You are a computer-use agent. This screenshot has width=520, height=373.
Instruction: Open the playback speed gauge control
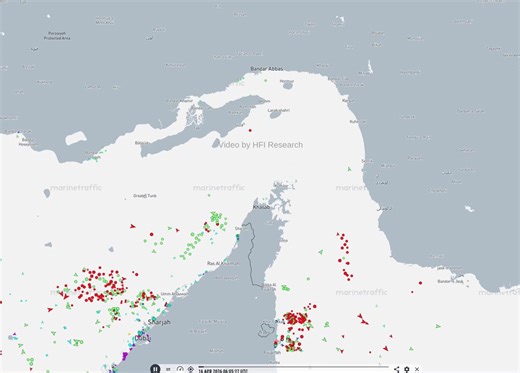point(180,369)
